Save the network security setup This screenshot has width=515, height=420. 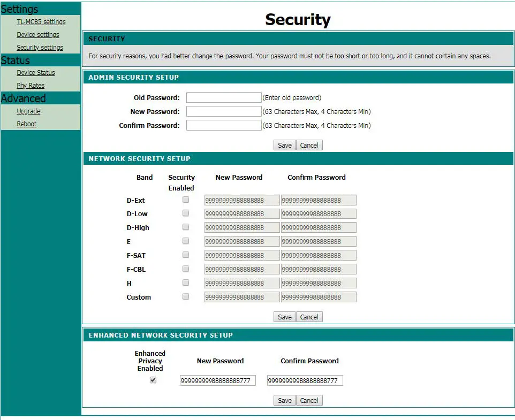point(284,317)
